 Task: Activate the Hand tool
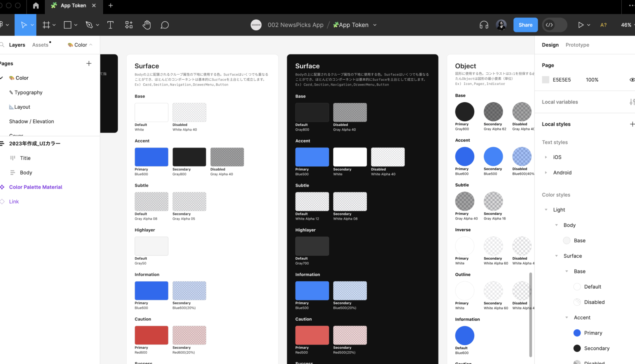pyautogui.click(x=147, y=25)
